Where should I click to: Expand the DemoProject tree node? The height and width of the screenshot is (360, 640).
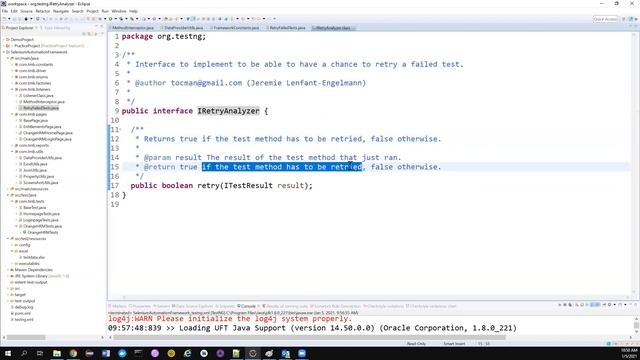click(4, 40)
